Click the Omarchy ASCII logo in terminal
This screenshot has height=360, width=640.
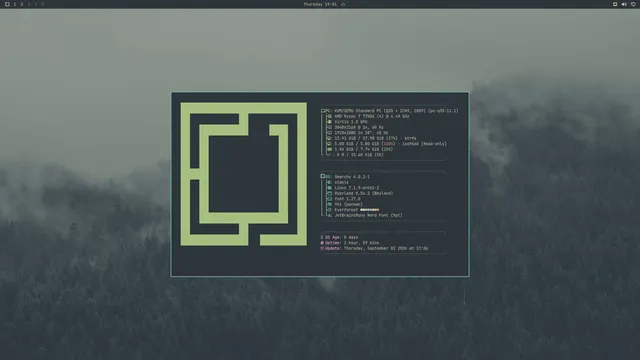[244, 174]
